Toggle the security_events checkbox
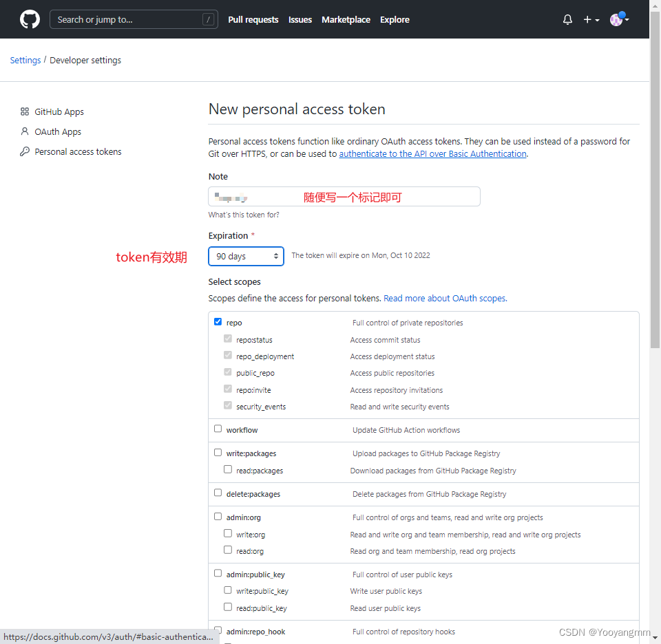This screenshot has width=661, height=644. point(228,405)
